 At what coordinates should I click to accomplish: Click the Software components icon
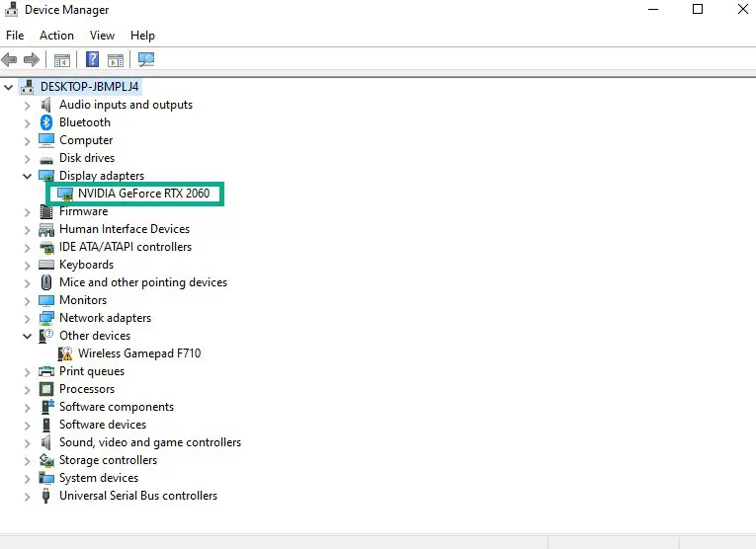[x=47, y=407]
